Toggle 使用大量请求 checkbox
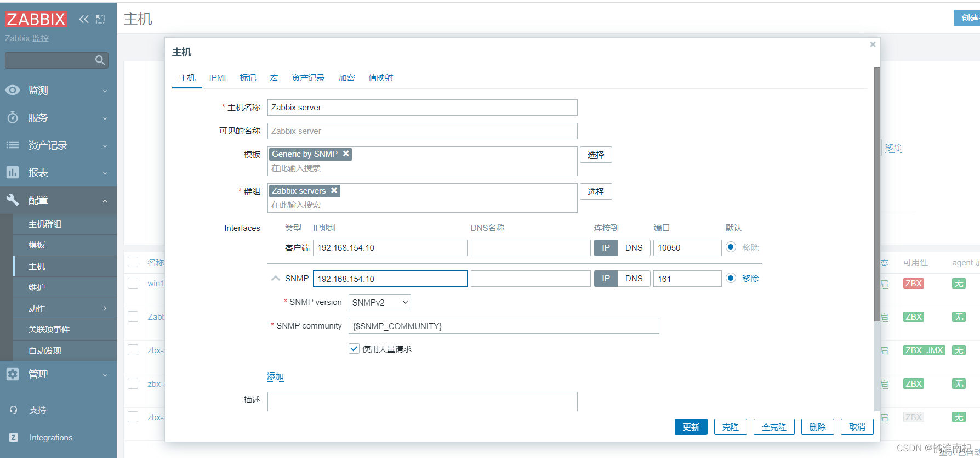This screenshot has height=458, width=980. pos(354,349)
